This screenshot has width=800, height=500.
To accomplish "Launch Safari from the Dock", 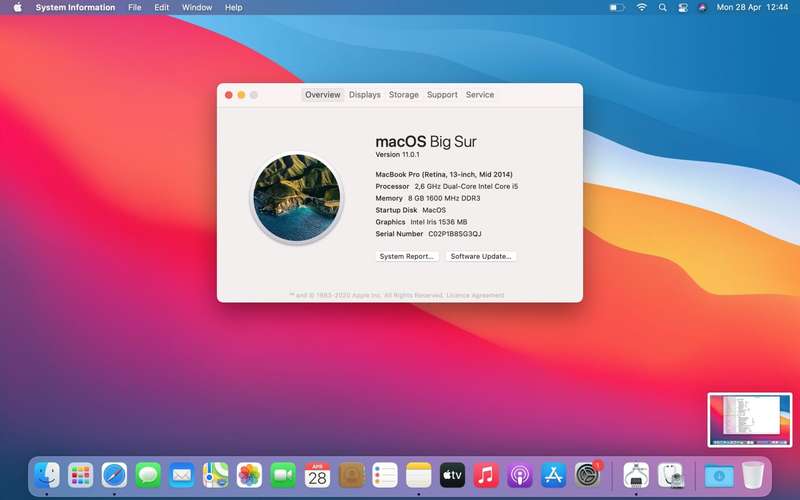I will (114, 476).
